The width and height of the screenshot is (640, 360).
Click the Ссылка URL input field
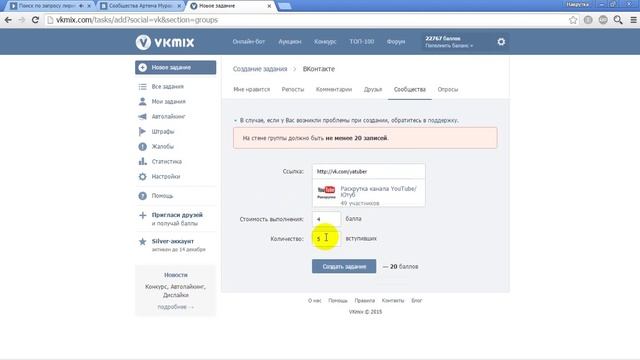coord(369,171)
